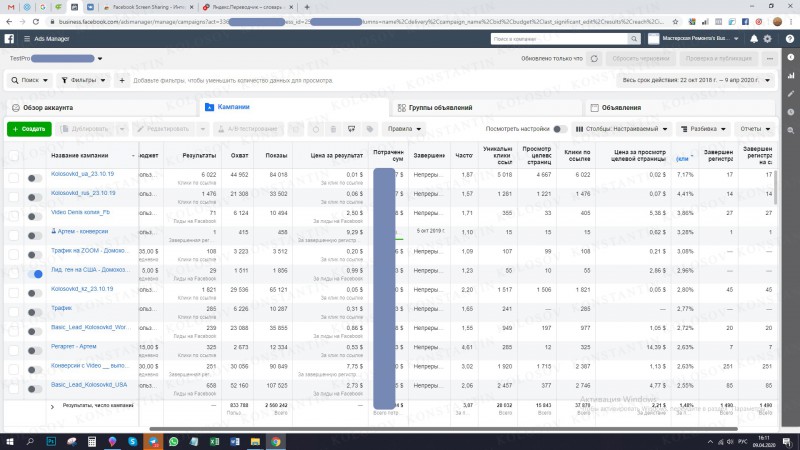Click the preview comment icon in toolbar
800x450 pixels.
point(352,129)
